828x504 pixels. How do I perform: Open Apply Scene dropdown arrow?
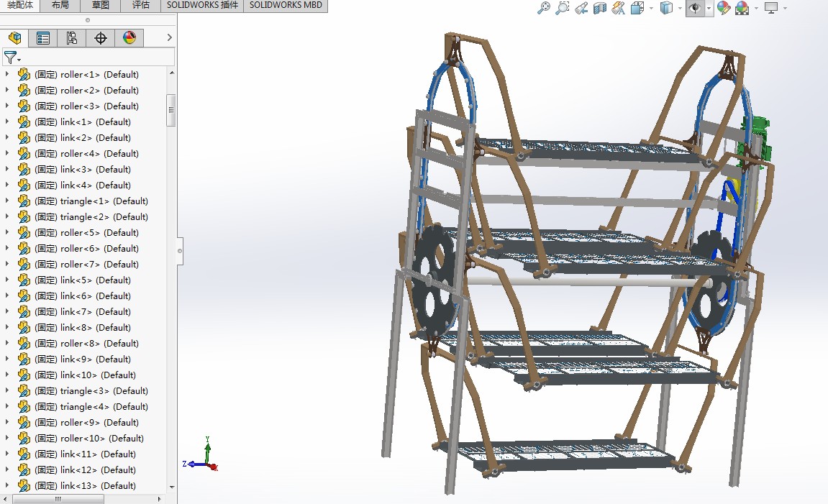click(x=755, y=8)
